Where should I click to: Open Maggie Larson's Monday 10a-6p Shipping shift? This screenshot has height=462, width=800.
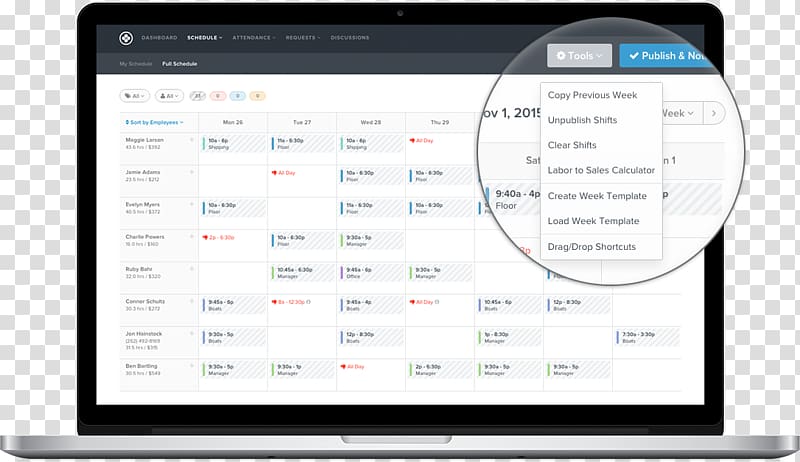point(233,144)
